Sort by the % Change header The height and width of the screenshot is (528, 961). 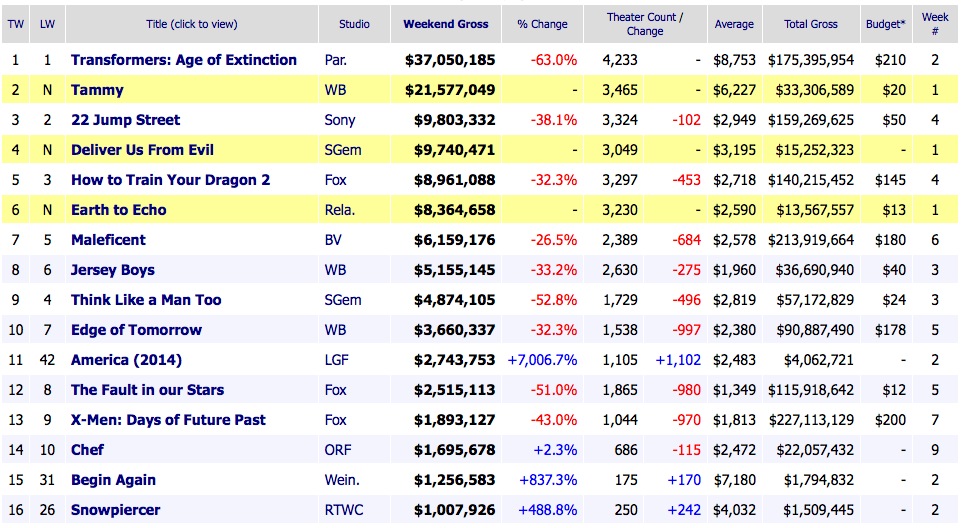pyautogui.click(x=542, y=25)
